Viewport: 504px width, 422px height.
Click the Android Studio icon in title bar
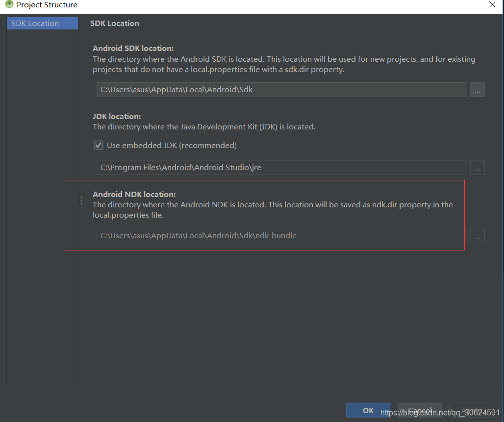click(9, 4)
